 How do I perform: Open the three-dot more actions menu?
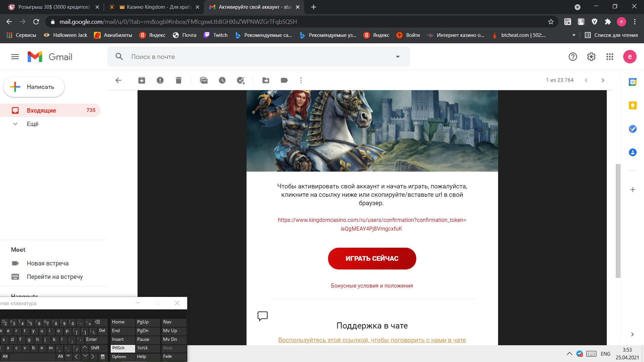pyautogui.click(x=301, y=80)
